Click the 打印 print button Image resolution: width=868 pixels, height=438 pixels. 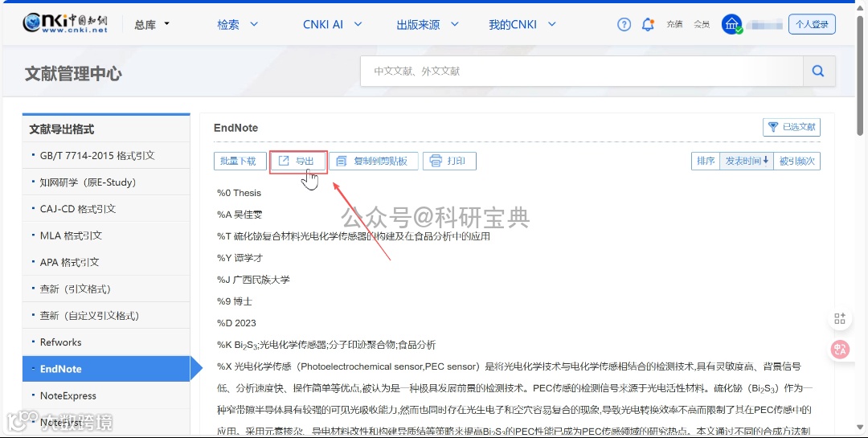tap(449, 161)
